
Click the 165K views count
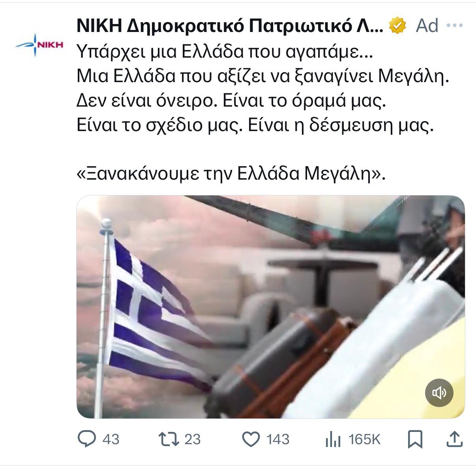pyautogui.click(x=364, y=439)
